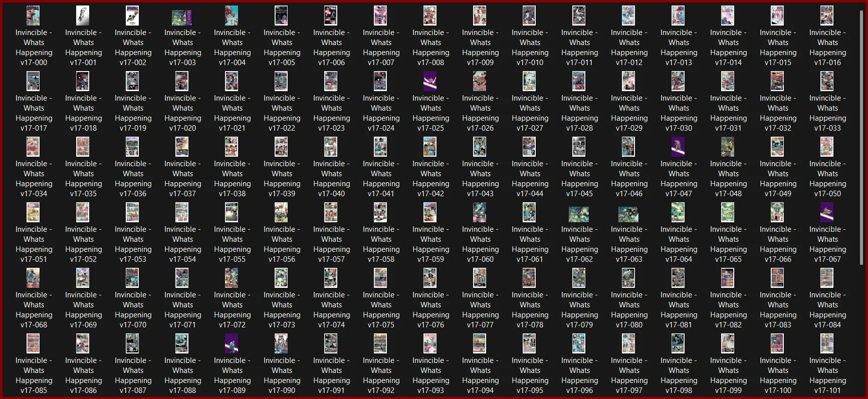
Task: Select the label ending v17-058
Action: [381, 244]
